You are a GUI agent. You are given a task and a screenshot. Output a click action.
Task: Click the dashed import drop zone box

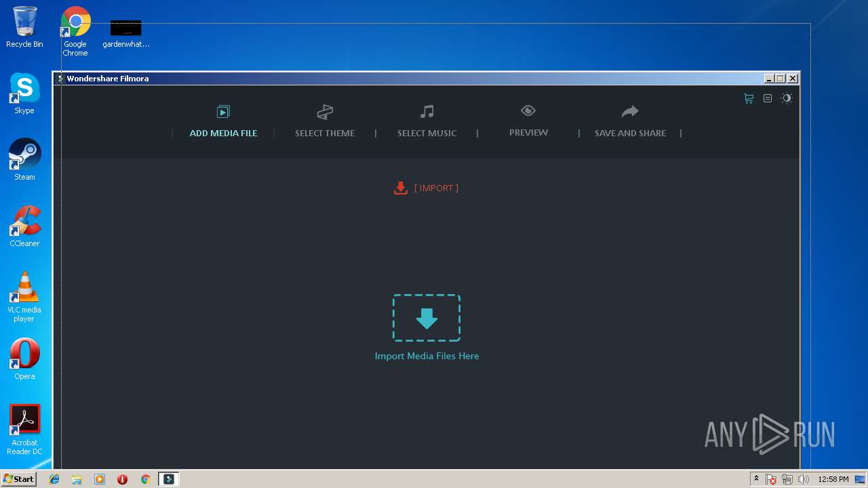(427, 318)
